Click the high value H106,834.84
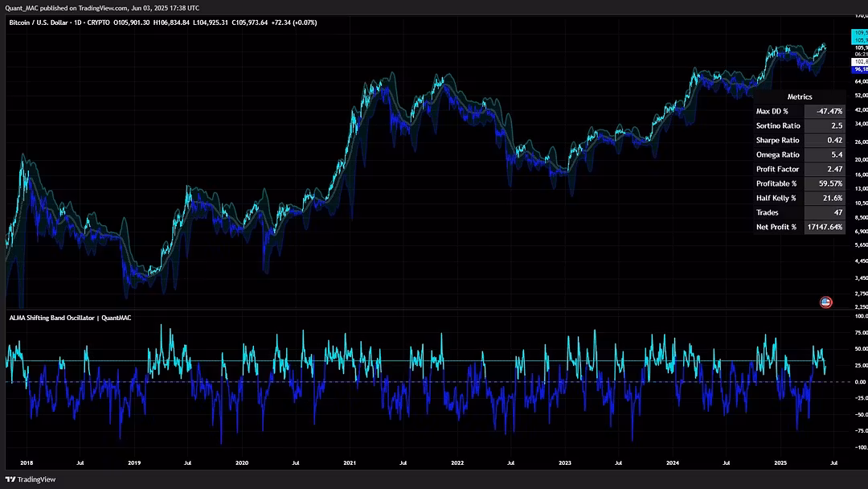This screenshot has height=489, width=868. pos(171,23)
